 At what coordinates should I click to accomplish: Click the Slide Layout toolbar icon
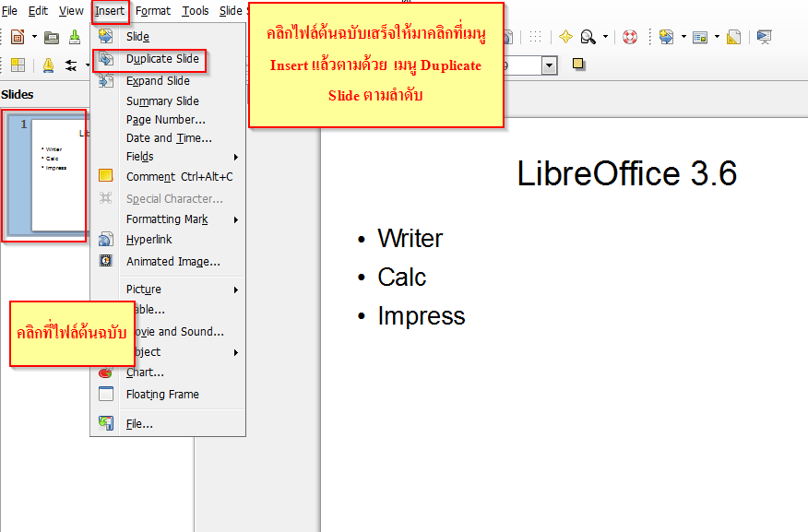pyautogui.click(x=700, y=37)
